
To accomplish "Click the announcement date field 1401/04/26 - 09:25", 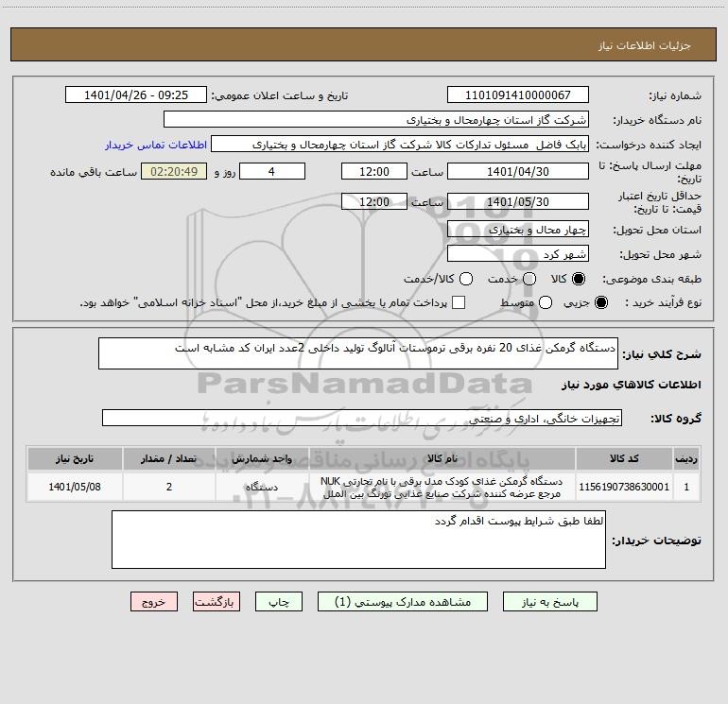I will [x=136, y=95].
